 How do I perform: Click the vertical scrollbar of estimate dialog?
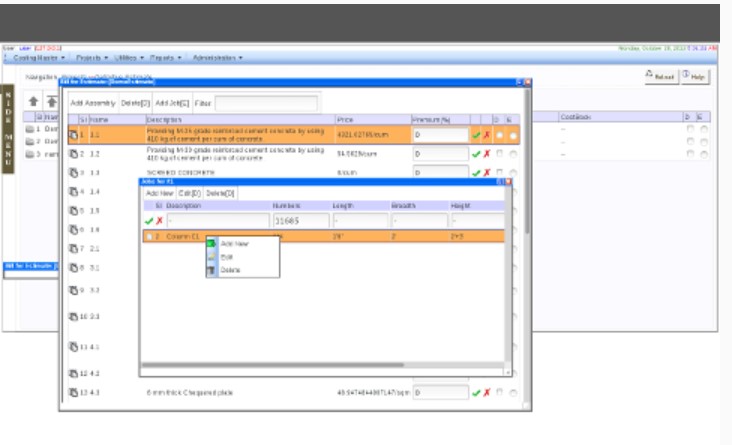click(x=527, y=161)
